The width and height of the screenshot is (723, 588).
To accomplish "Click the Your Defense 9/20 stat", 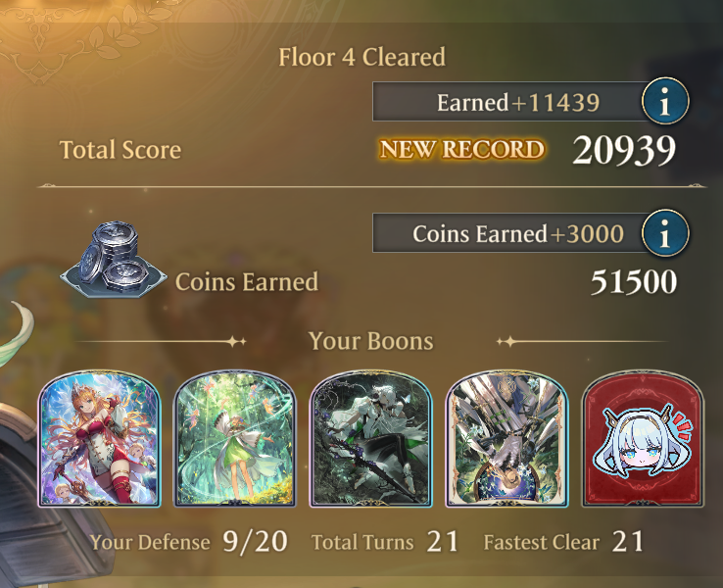I will pos(189,541).
